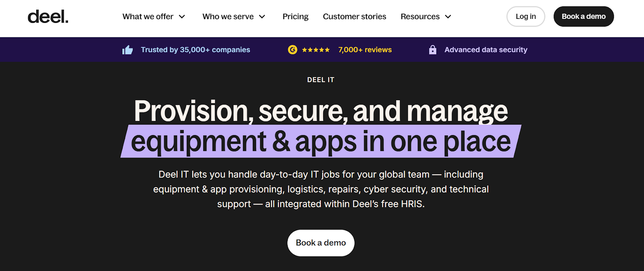Click the five-star rating icons
Screen dimensions: 644x271
click(x=316, y=50)
